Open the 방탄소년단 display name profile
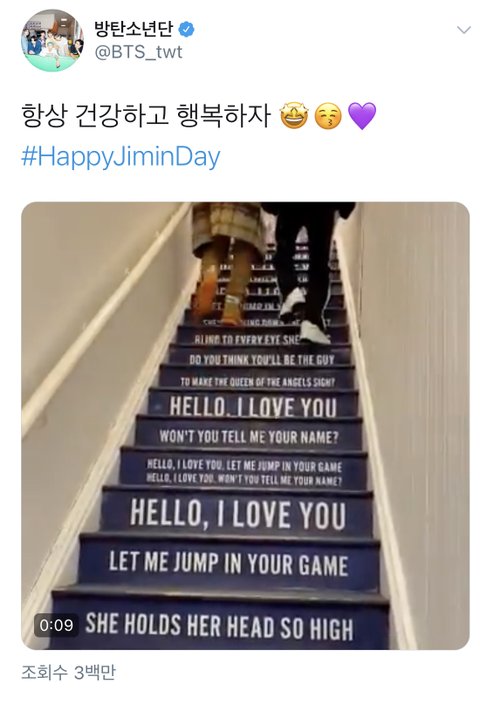Viewport: 480px width, 711px height. tap(134, 29)
